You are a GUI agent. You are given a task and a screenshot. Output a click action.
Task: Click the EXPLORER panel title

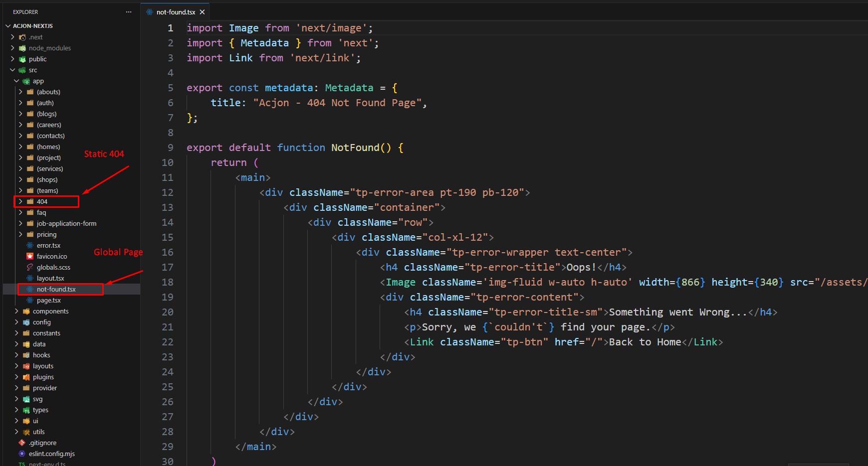[x=25, y=12]
